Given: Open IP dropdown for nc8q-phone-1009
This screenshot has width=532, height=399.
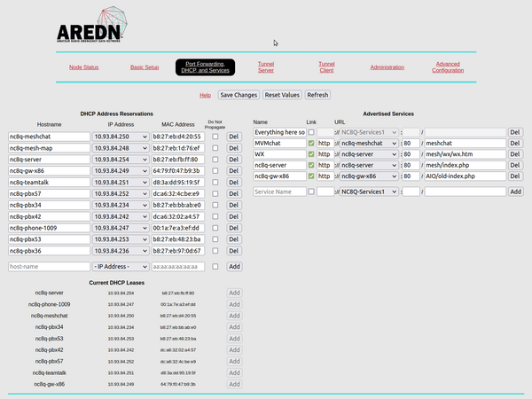Looking at the screenshot, I should pyautogui.click(x=121, y=228).
